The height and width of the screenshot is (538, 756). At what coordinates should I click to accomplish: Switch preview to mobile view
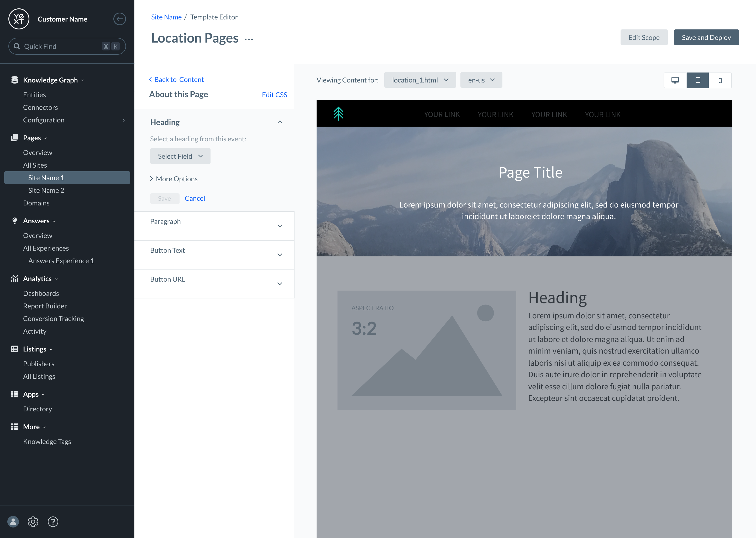[720, 80]
